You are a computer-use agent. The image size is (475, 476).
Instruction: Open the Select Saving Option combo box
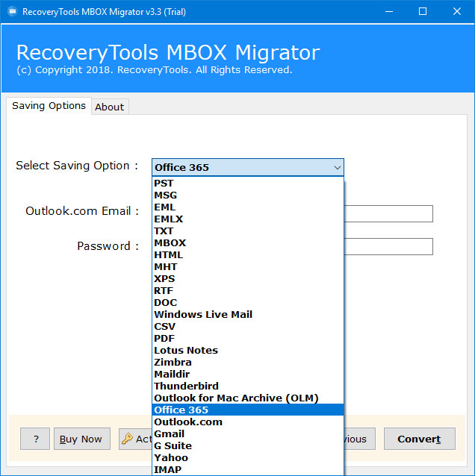point(248,167)
